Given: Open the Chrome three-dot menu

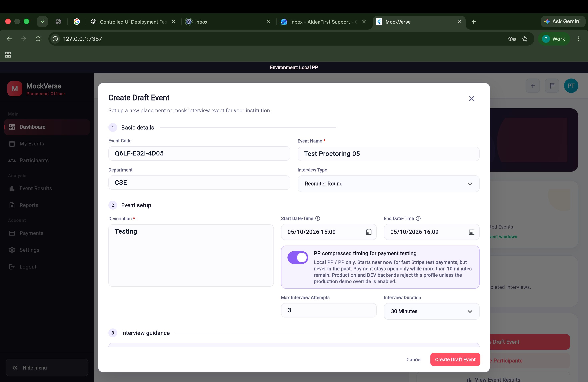Looking at the screenshot, I should tap(579, 39).
